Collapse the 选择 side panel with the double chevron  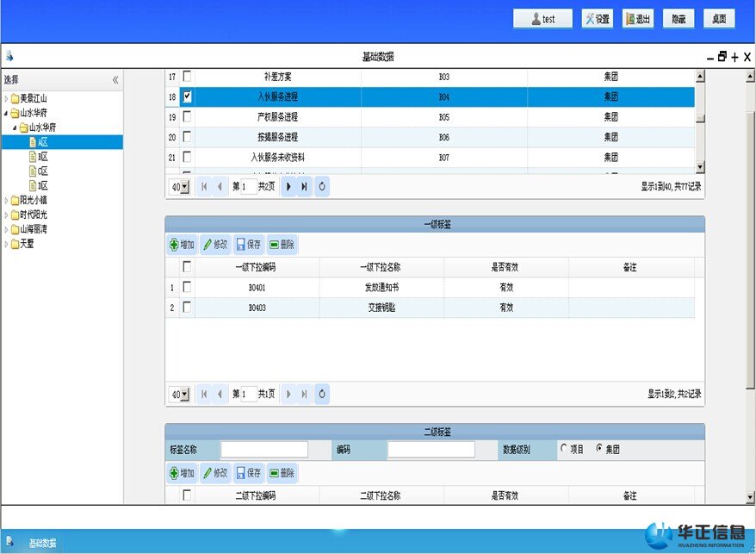coord(115,79)
